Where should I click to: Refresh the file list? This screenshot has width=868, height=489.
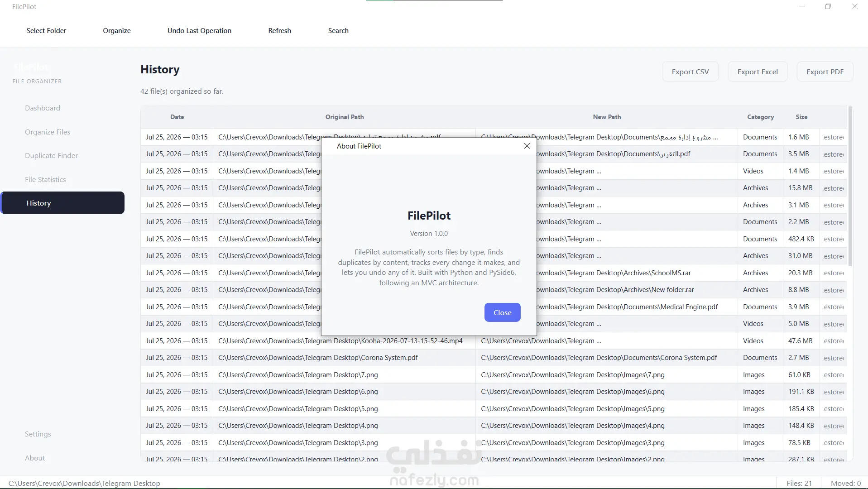coord(279,31)
